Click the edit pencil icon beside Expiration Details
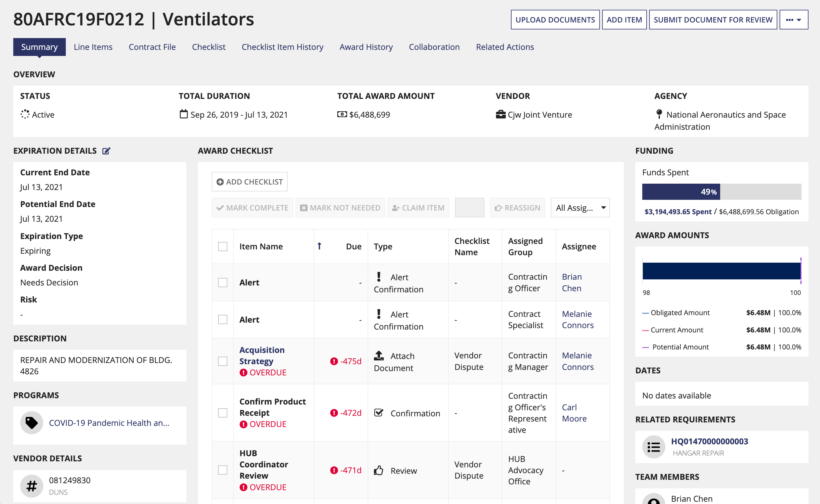The image size is (820, 504). click(106, 151)
